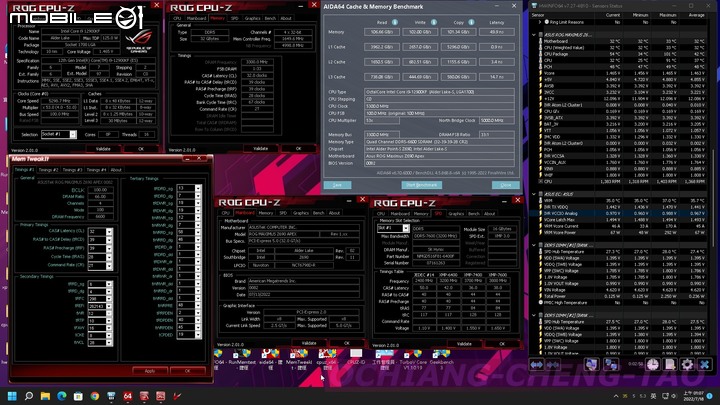The height and width of the screenshot is (405, 720).
Task: Click HWiNFO shrink sensor columns arrows
Action: tap(553, 365)
